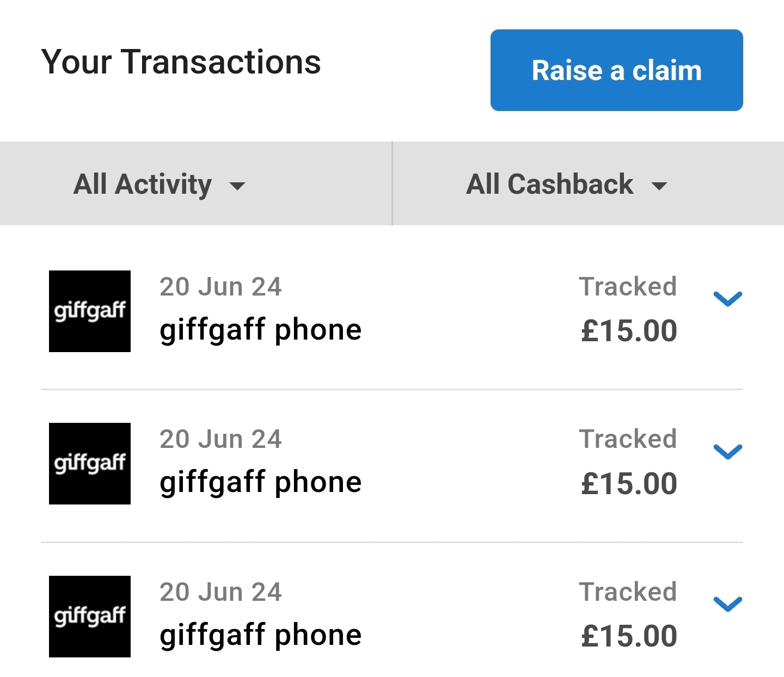Tap the first transaction's Tracked status

click(x=628, y=287)
